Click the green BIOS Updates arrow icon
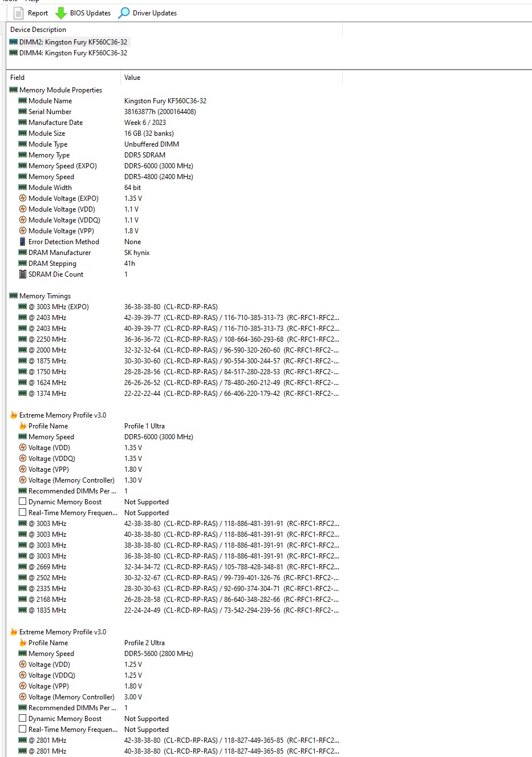 [61, 13]
